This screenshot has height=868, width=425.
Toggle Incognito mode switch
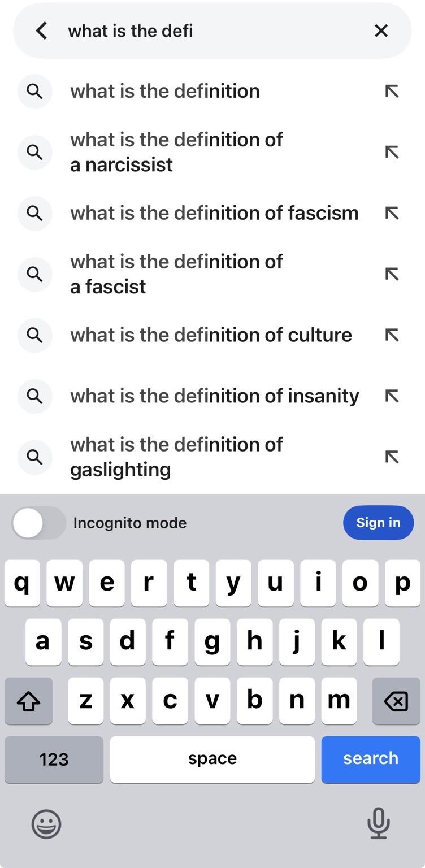tap(38, 523)
